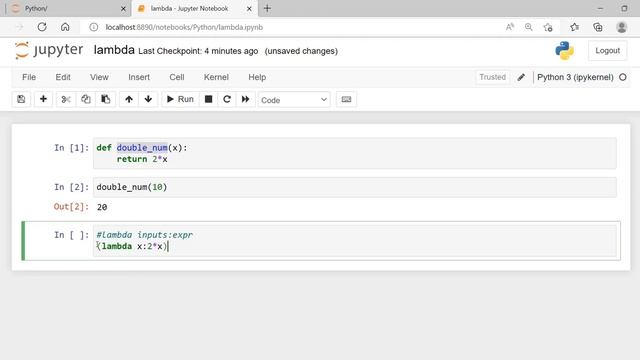This screenshot has height=360, width=640.
Task: Click the Trusted notebook indicator
Action: click(x=492, y=77)
